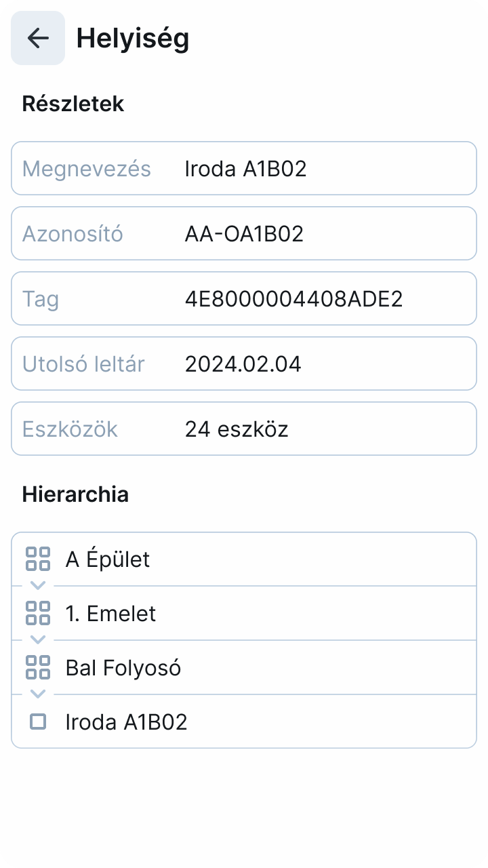Toggle the chevron below 1. Emelet
This screenshot has height=868, width=488.
(39, 639)
